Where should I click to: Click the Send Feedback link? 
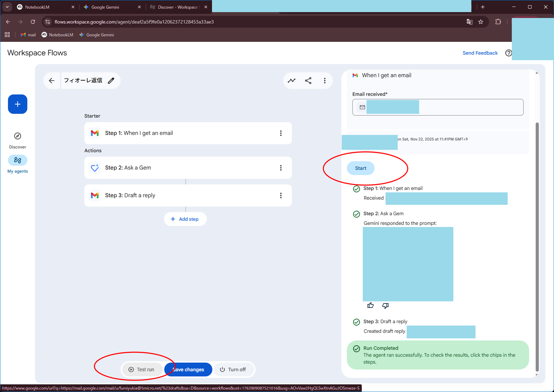pyautogui.click(x=480, y=53)
